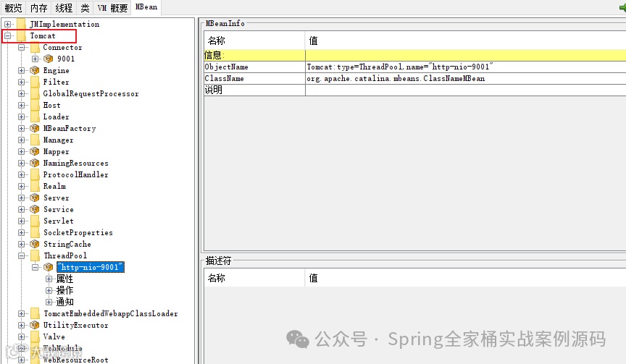Click the 名称 column header in 描述符
Screen dimensions: 626x364
[x=255, y=279]
